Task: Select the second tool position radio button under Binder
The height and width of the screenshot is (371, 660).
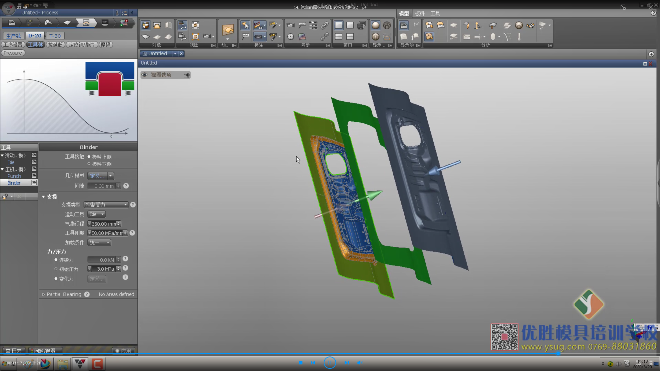Action: [x=89, y=163]
